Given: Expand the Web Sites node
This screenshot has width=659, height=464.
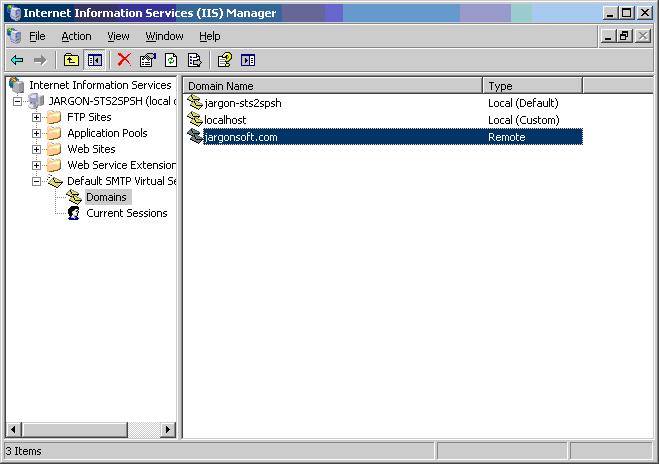Looking at the screenshot, I should [x=37, y=149].
